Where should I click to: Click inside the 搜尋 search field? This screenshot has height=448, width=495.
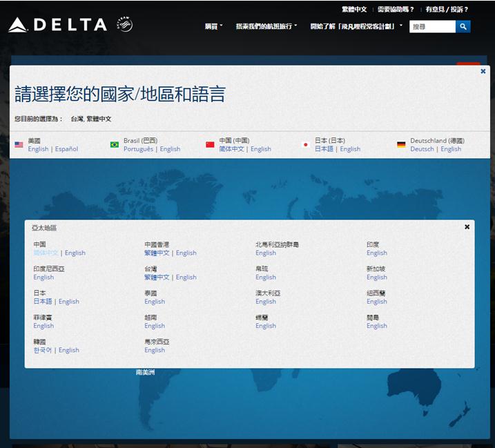pyautogui.click(x=431, y=27)
